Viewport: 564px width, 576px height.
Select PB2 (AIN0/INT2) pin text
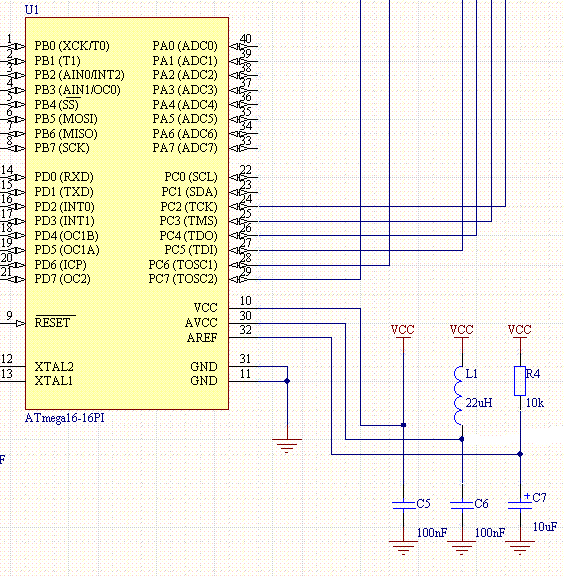coord(79,75)
